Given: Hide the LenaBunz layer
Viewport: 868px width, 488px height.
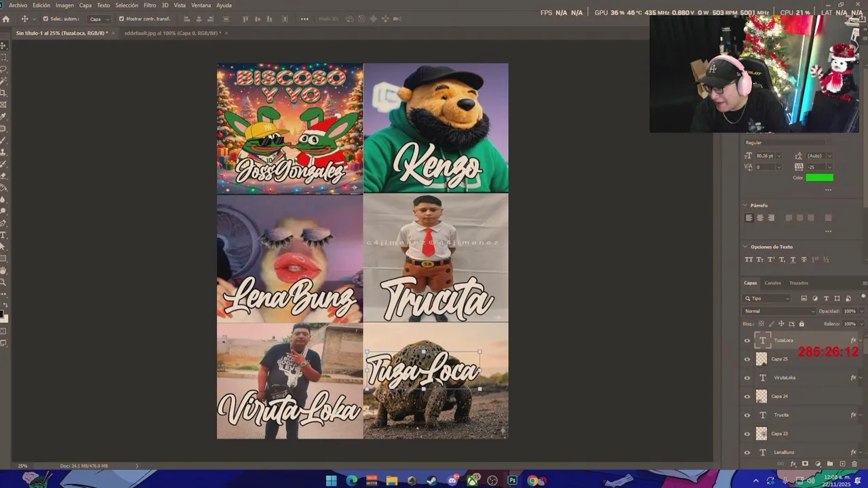Looking at the screenshot, I should 747,452.
